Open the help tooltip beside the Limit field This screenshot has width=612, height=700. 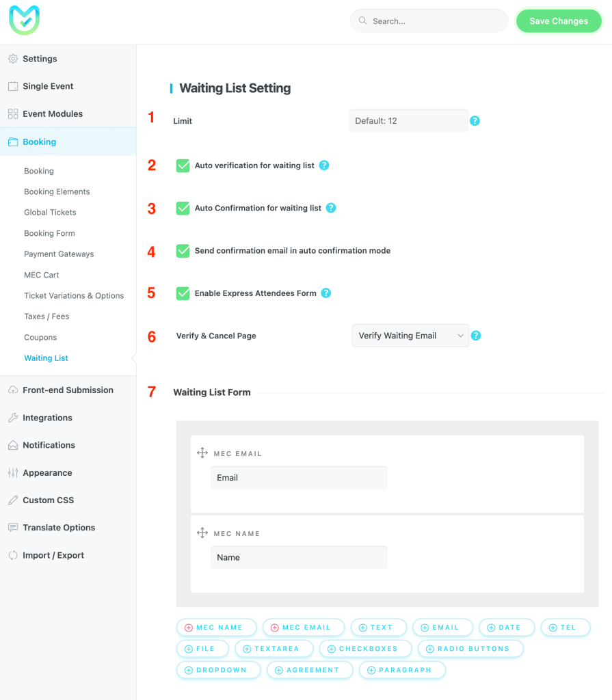[x=475, y=120]
